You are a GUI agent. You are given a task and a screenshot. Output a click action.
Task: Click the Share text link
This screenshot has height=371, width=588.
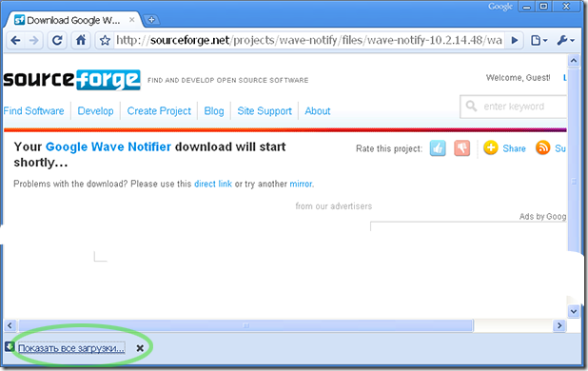[x=514, y=148]
